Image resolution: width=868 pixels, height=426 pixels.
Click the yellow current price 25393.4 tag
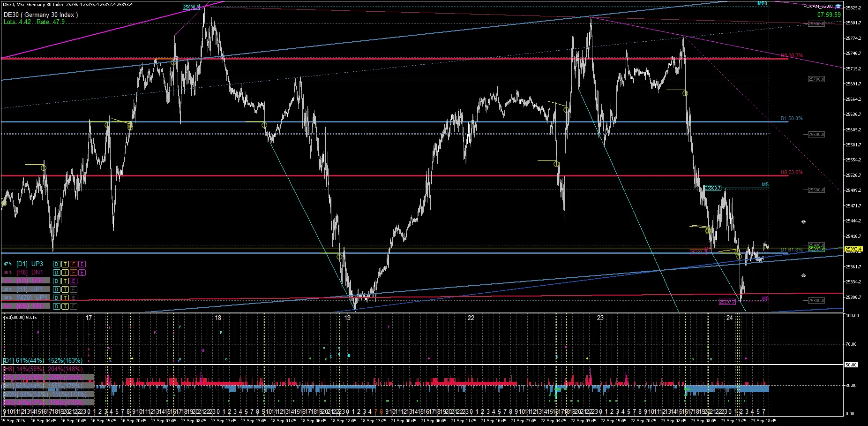(853, 249)
